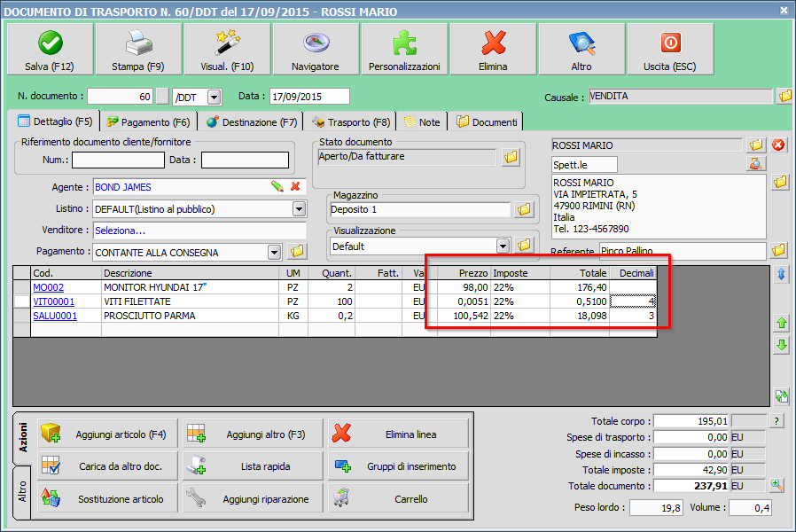Print the document with Stampa (F9)
The width and height of the screenshot is (796, 532).
click(x=137, y=50)
